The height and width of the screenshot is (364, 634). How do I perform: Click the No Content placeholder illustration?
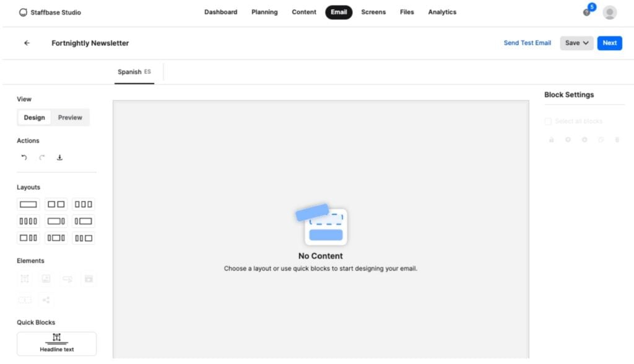point(321,224)
